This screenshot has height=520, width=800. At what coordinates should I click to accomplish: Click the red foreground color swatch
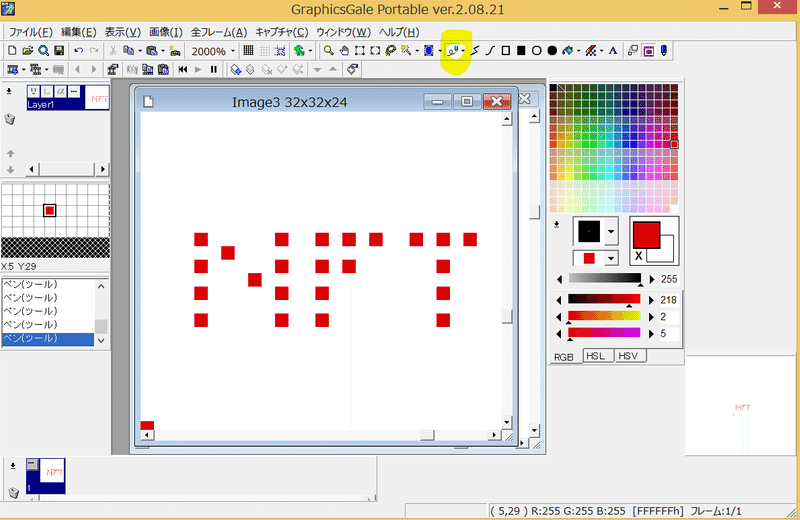tap(646, 236)
